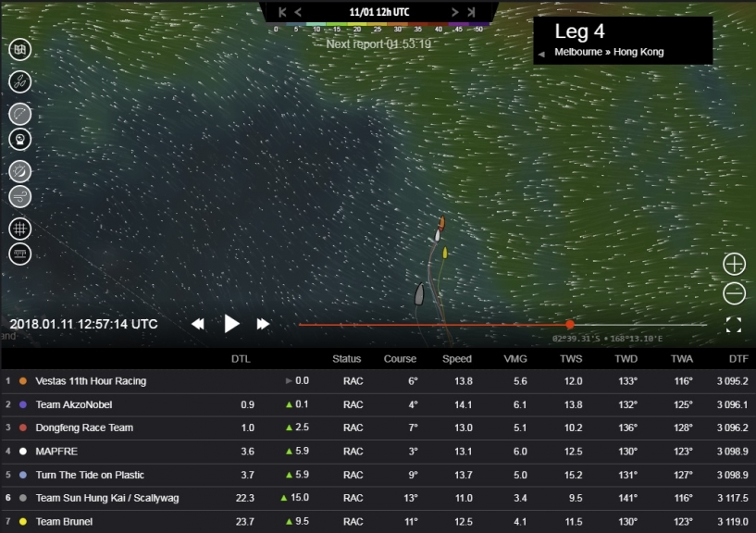Screen dimensions: 756x533
Task: Sort by the DTF column header
Action: (738, 359)
